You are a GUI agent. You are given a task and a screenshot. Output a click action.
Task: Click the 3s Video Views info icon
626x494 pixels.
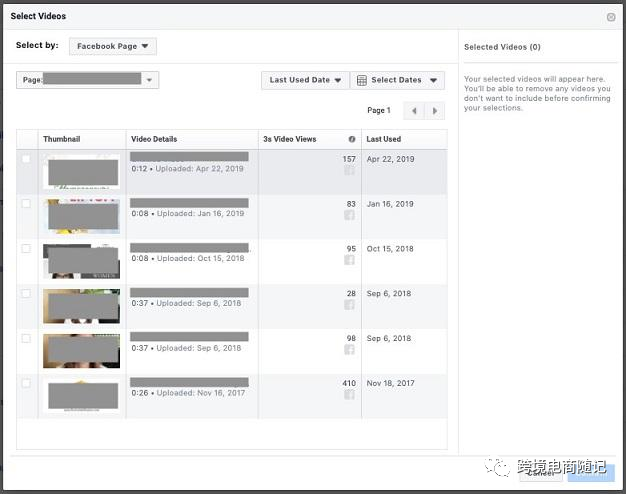coord(352,139)
